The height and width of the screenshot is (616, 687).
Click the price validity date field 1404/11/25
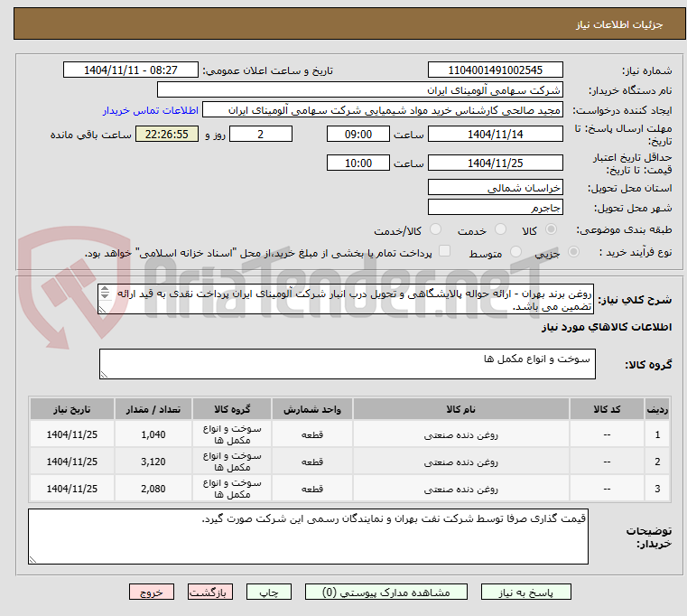[495, 163]
